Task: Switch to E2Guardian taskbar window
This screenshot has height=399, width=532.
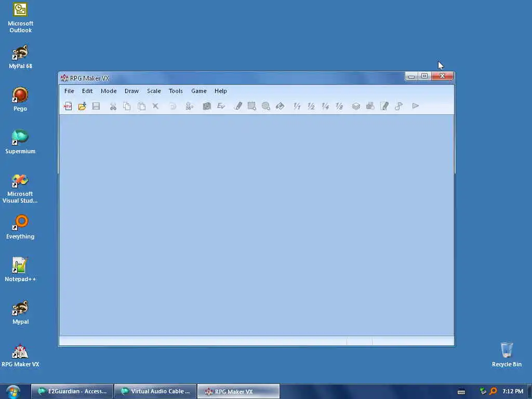Action: 72,391
